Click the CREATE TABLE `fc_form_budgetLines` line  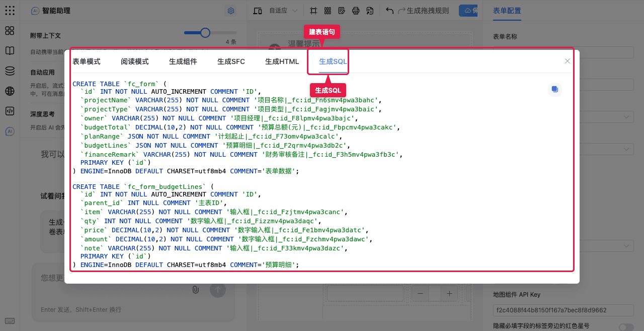(143, 187)
